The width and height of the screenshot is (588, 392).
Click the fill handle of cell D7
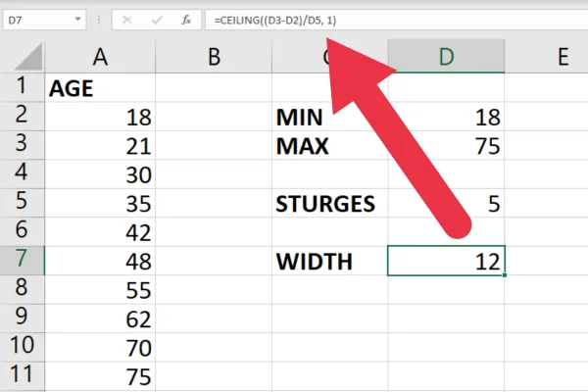(505, 275)
